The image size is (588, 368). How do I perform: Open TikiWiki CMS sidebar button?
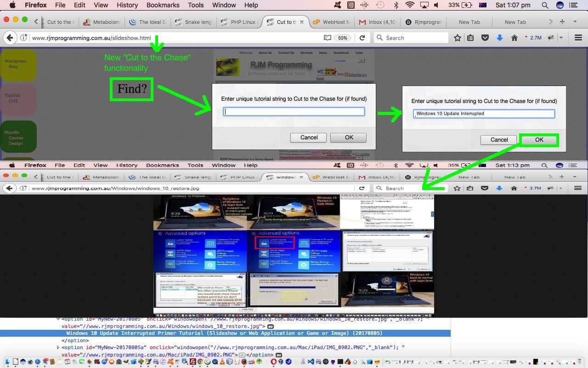[18, 99]
